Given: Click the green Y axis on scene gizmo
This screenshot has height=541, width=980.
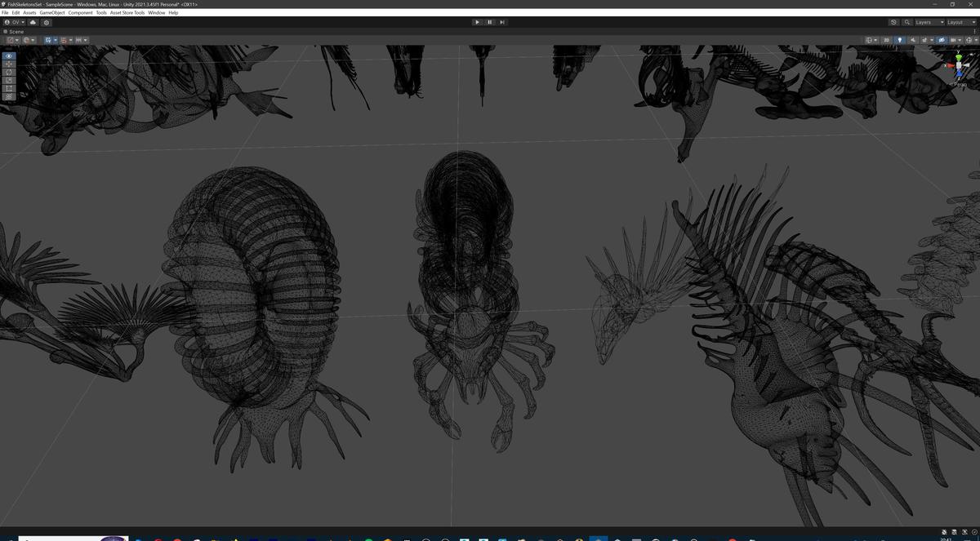Looking at the screenshot, I should 958,56.
